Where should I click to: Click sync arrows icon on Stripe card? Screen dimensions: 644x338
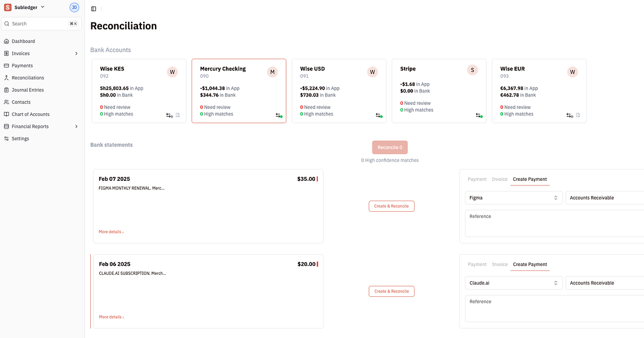click(478, 115)
